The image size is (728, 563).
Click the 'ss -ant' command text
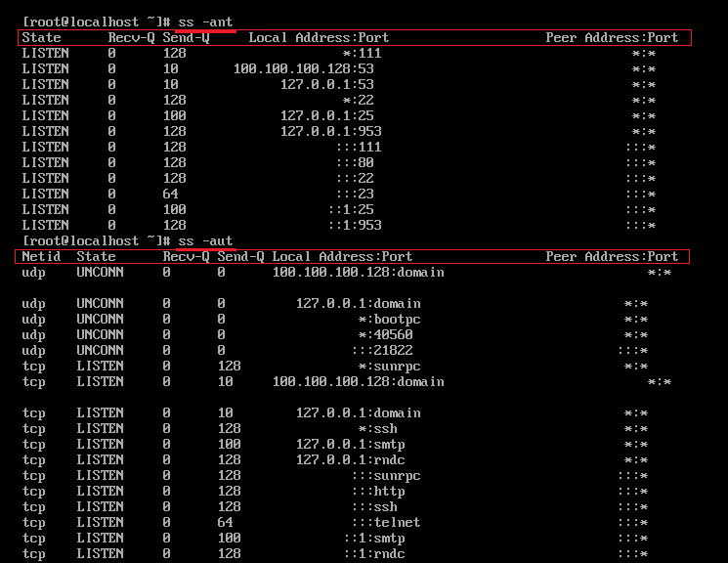[x=205, y=22]
